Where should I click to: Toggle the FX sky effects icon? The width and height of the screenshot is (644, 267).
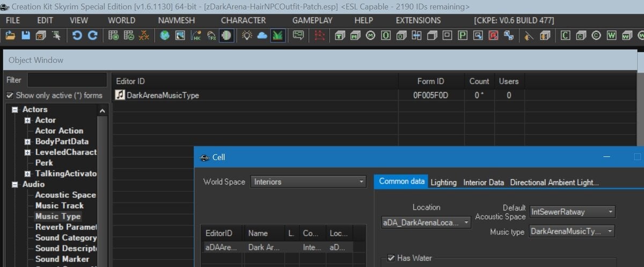click(211, 35)
